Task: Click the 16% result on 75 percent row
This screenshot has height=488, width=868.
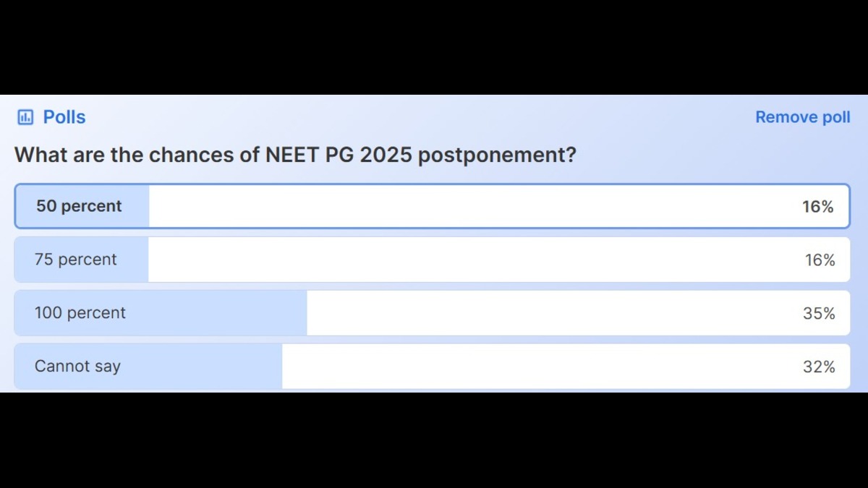Action: tap(820, 260)
